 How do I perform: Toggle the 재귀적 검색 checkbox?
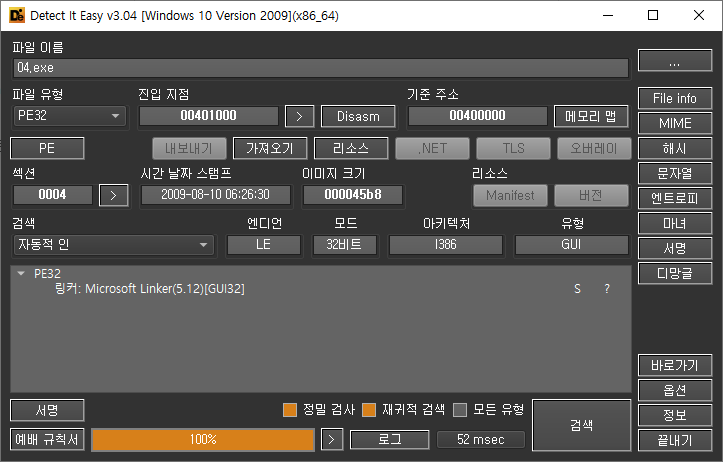point(369,409)
